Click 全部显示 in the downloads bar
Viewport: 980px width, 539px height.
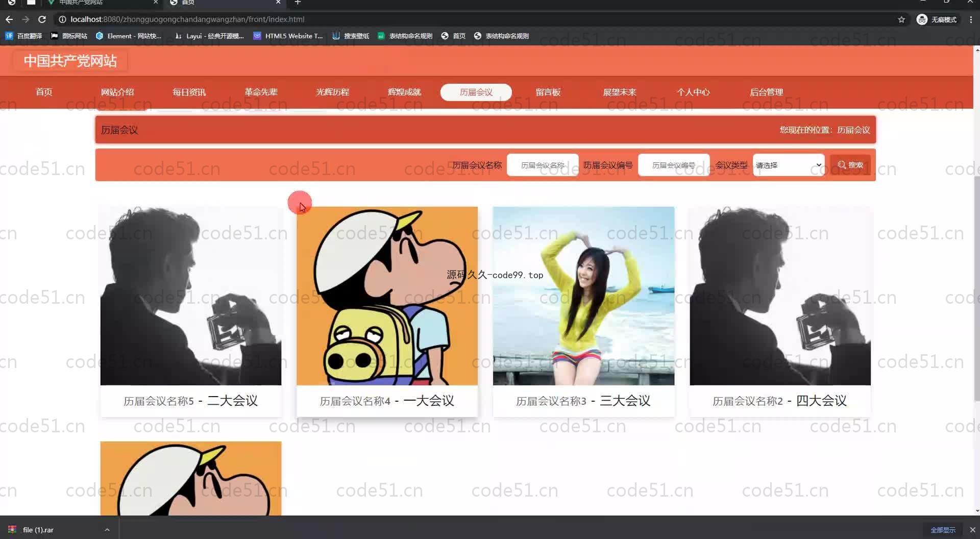coord(943,530)
